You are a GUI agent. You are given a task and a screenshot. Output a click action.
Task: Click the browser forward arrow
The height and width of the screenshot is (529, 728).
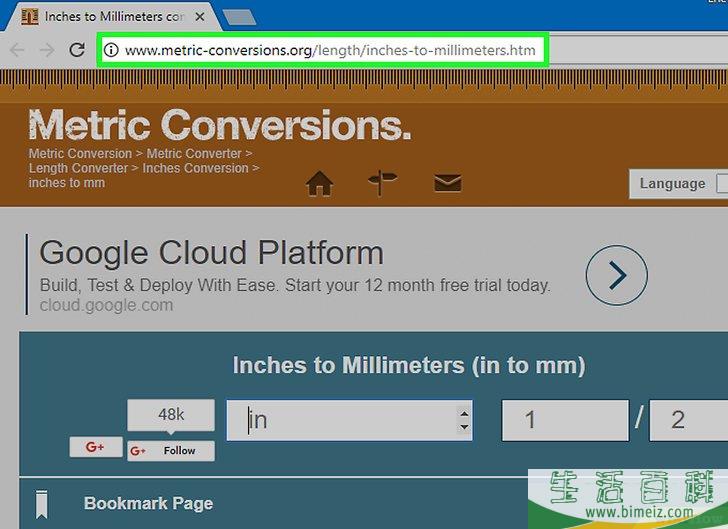[47, 50]
